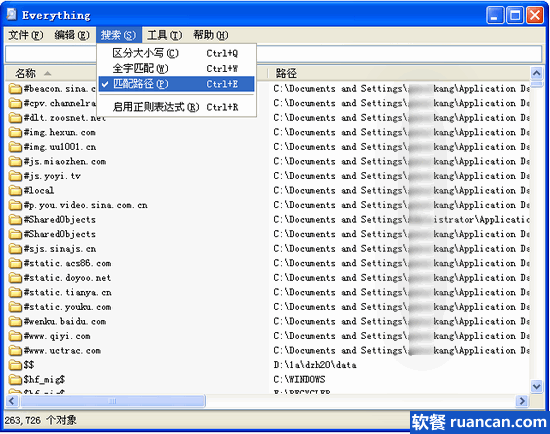
Task: Click the vertical scrollbar up arrow
Action: pyautogui.click(x=536, y=73)
